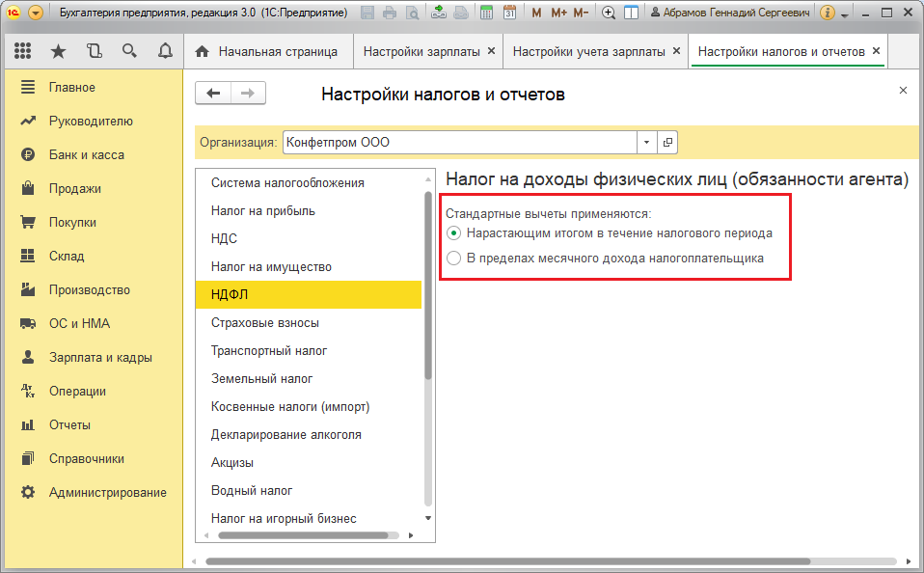Click the Организация input field
This screenshot has width=924, height=573.
pyautogui.click(x=460, y=142)
